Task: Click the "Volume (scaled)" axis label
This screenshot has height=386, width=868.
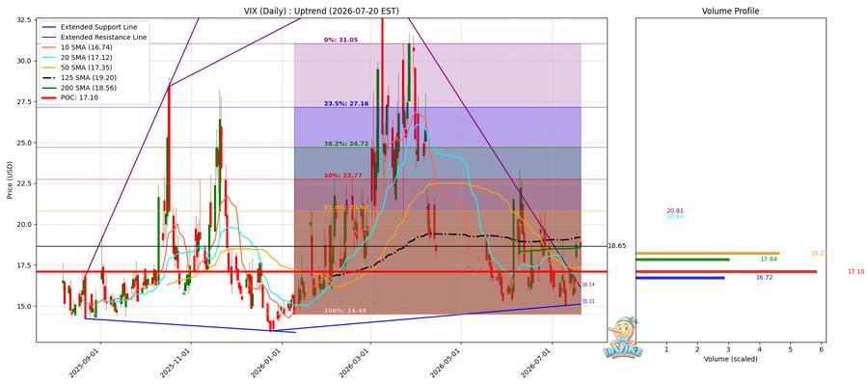Action: click(731, 359)
